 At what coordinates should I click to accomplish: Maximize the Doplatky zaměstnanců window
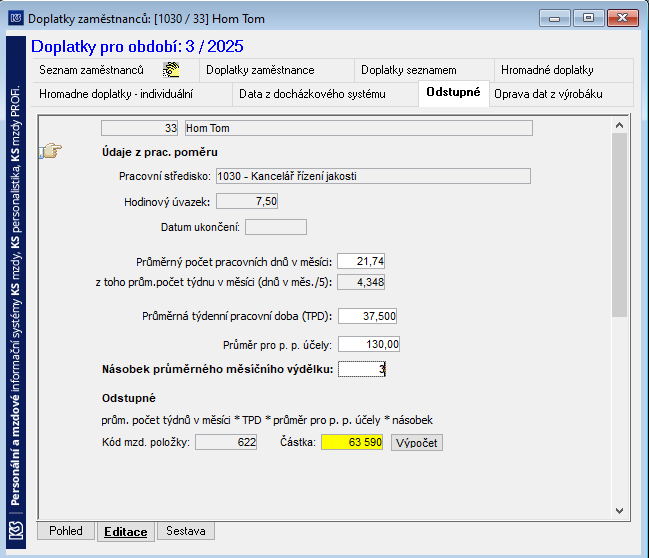[588, 19]
